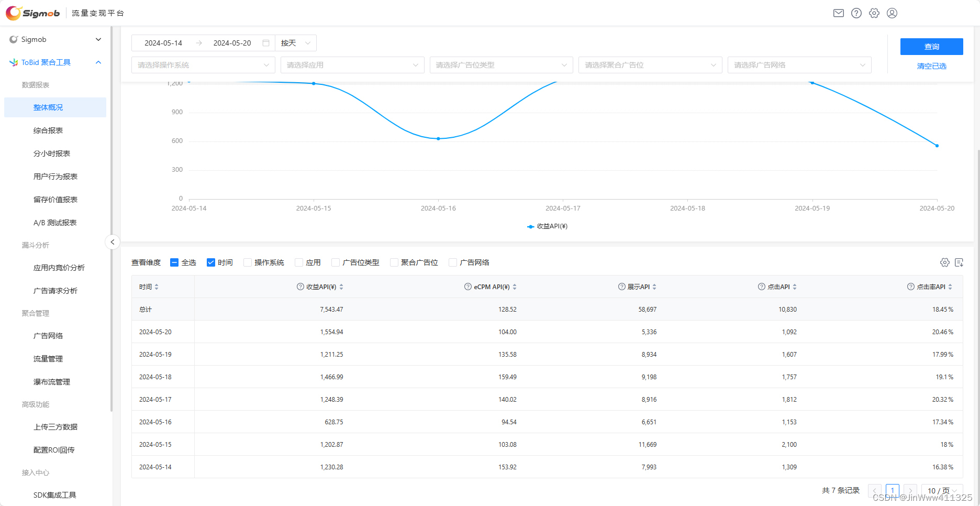Open the 按天 granularity dropdown
Viewport: 980px width, 506px height.
(x=296, y=43)
